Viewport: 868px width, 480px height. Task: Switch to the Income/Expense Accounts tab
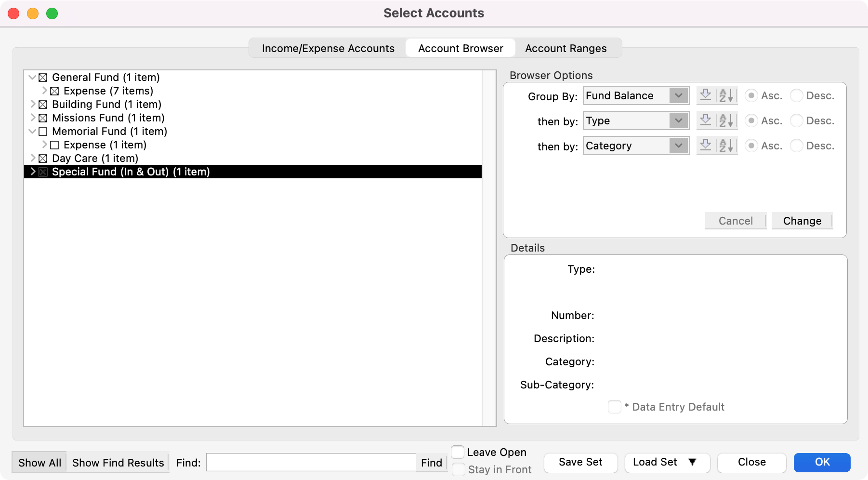coord(328,48)
